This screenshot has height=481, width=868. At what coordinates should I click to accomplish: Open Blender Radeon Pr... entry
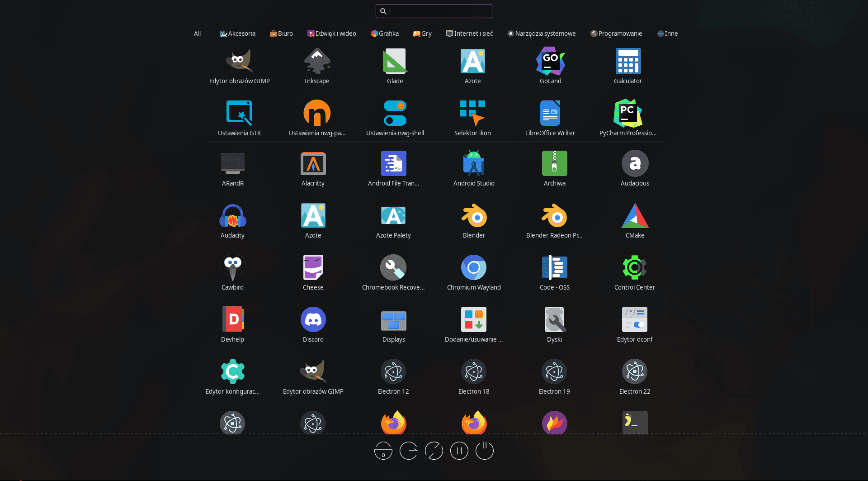click(x=554, y=220)
